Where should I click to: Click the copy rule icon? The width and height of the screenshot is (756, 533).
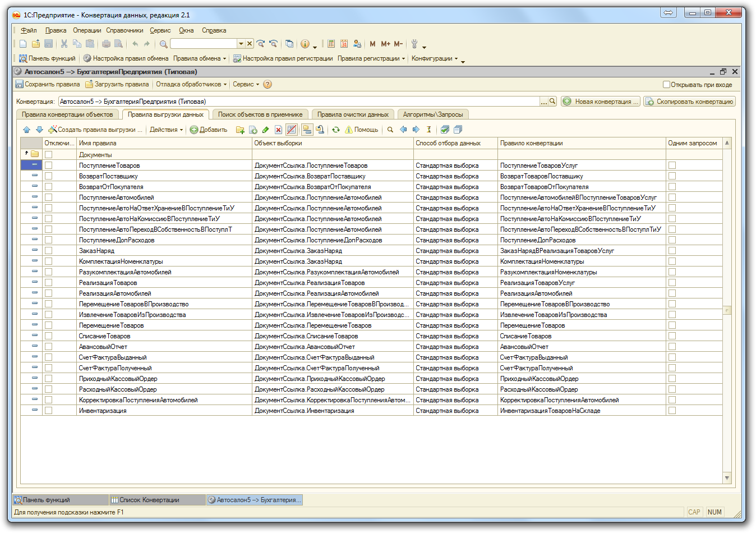tap(253, 130)
